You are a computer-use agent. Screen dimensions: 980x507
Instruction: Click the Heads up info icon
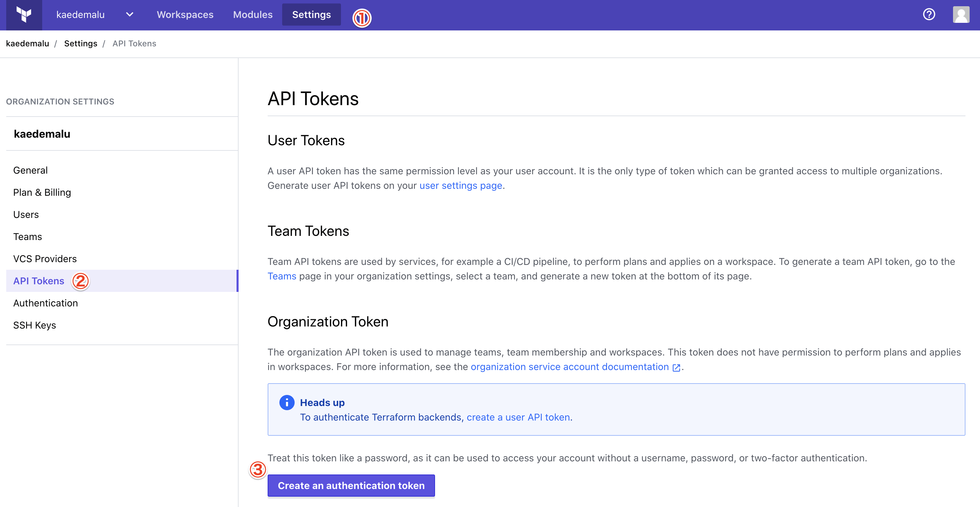(286, 403)
